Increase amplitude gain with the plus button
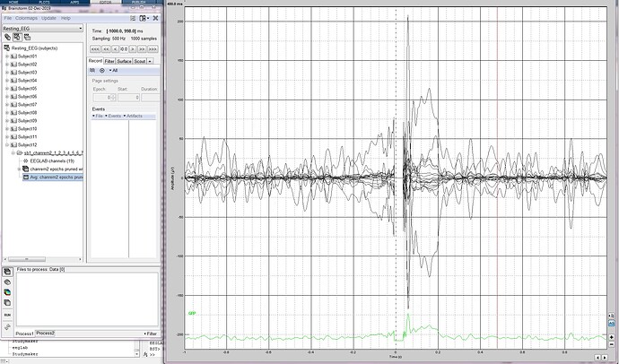Screen dimensions: 619x364 [x=611, y=337]
